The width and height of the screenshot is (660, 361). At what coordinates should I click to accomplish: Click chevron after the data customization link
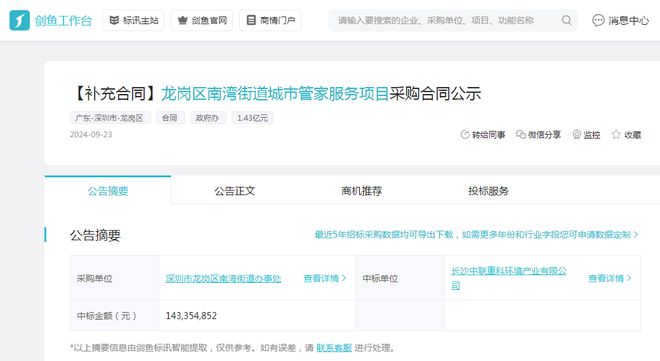[x=636, y=235]
